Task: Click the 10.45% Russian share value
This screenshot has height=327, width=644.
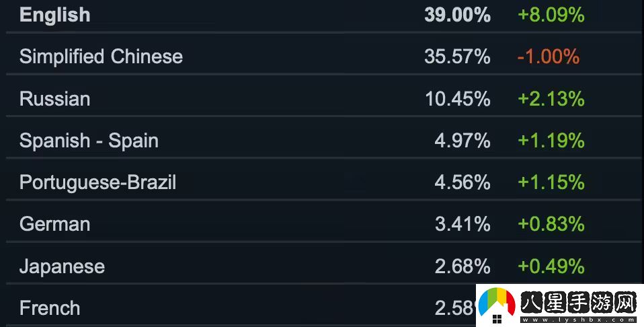Action: point(457,99)
